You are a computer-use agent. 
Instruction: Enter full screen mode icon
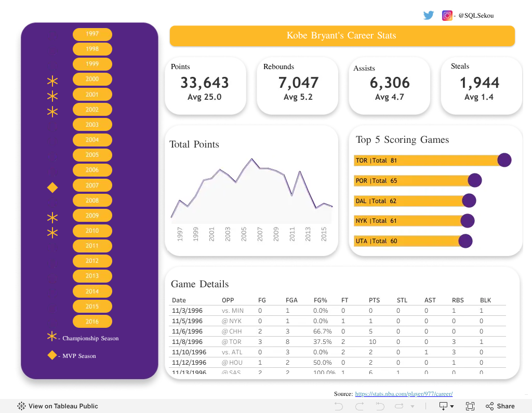click(x=470, y=406)
